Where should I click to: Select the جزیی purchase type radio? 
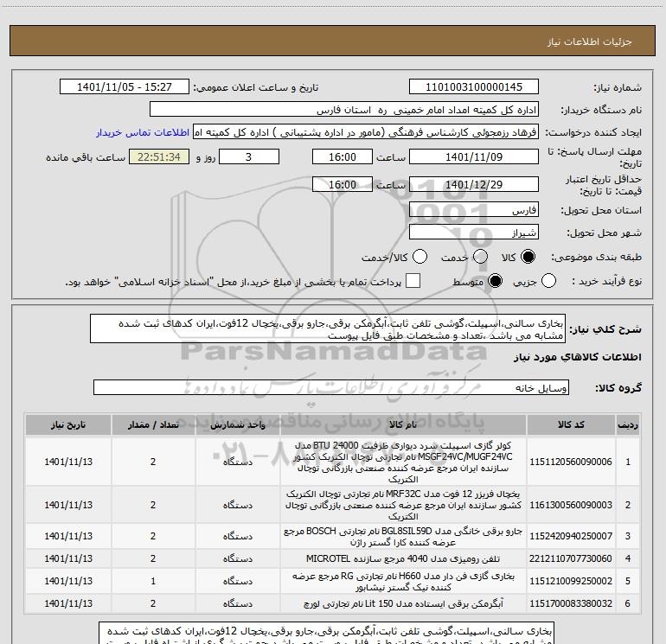[548, 281]
